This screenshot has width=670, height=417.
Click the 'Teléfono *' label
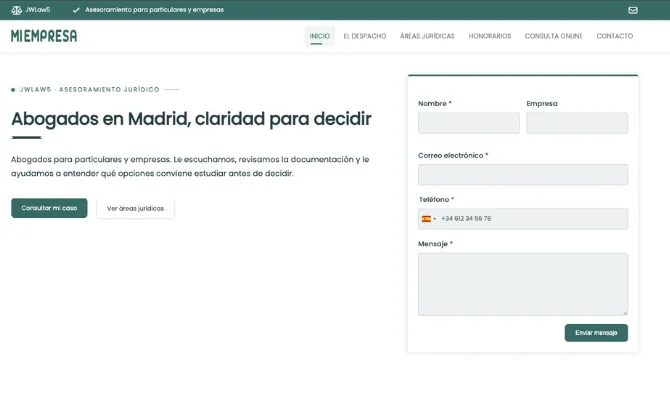436,200
